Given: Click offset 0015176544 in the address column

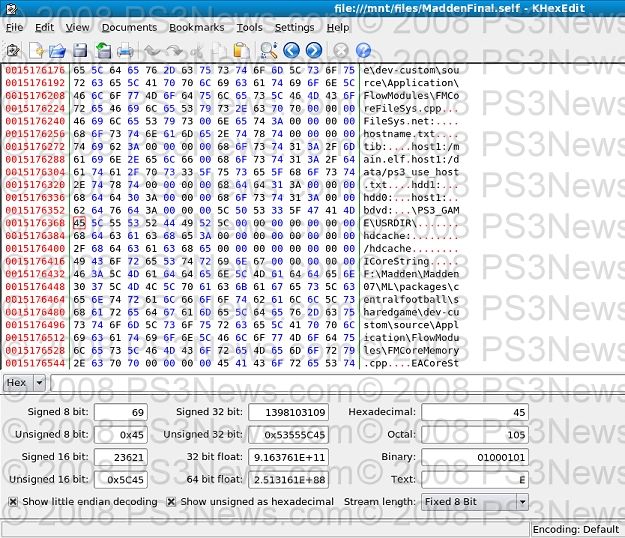Looking at the screenshot, I should 35,363.
